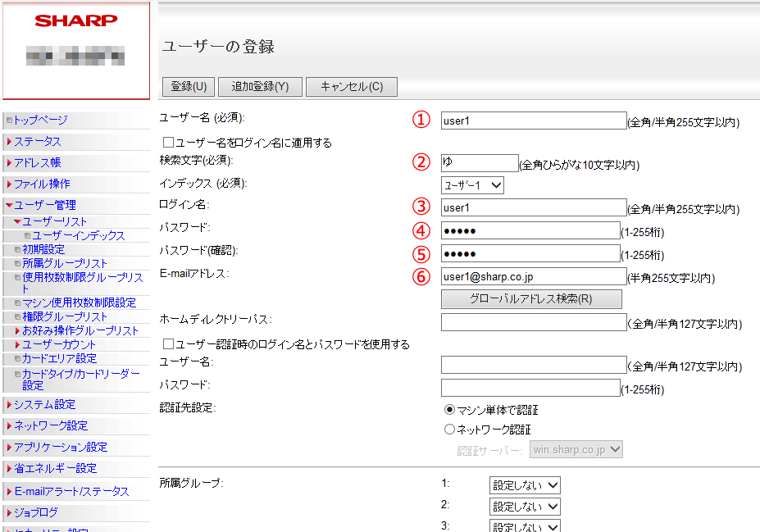This screenshot has height=532, width=760.
Task: Go to トップページ in sidebar
Action: point(40,120)
